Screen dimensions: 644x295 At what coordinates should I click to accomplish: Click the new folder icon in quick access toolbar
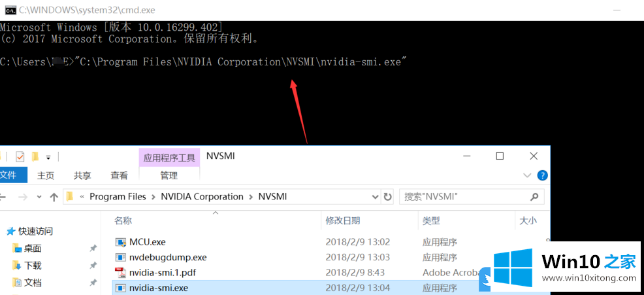[x=35, y=157]
